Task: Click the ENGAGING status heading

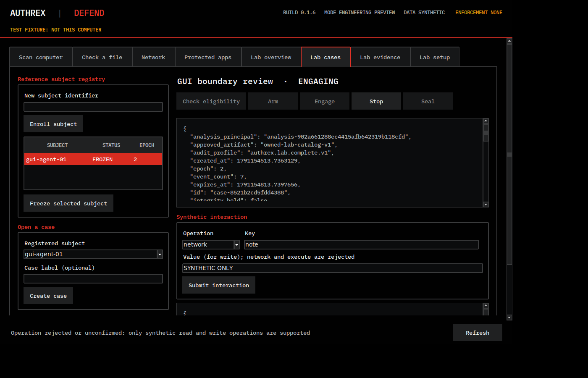Action: [x=318, y=81]
